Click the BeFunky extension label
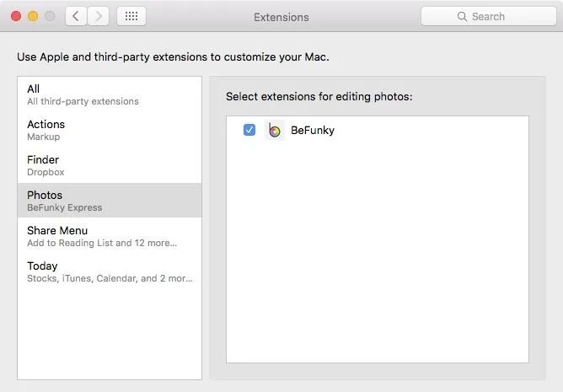563x392 pixels. (x=313, y=130)
